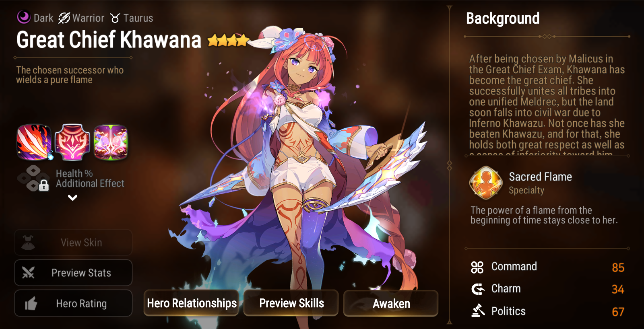Screen dimensions: 644x329
Task: Open the Preview Skills tab
Action: [291, 303]
